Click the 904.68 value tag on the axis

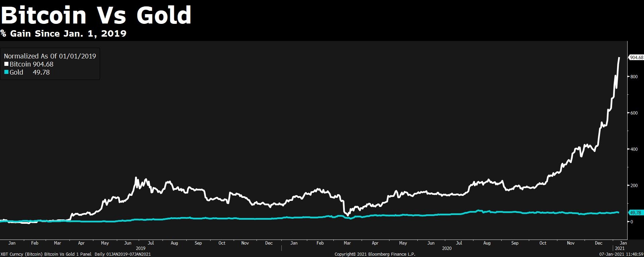(x=636, y=57)
